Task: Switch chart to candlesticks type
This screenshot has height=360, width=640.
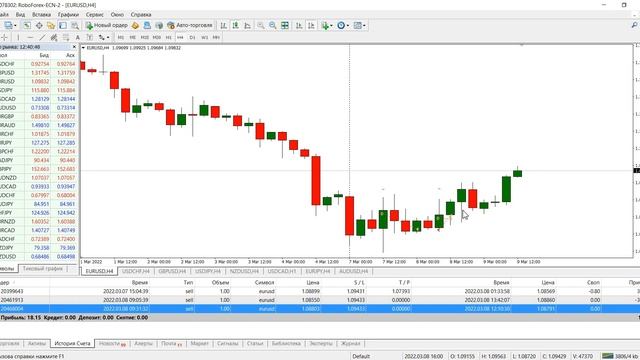Action: coord(236,25)
